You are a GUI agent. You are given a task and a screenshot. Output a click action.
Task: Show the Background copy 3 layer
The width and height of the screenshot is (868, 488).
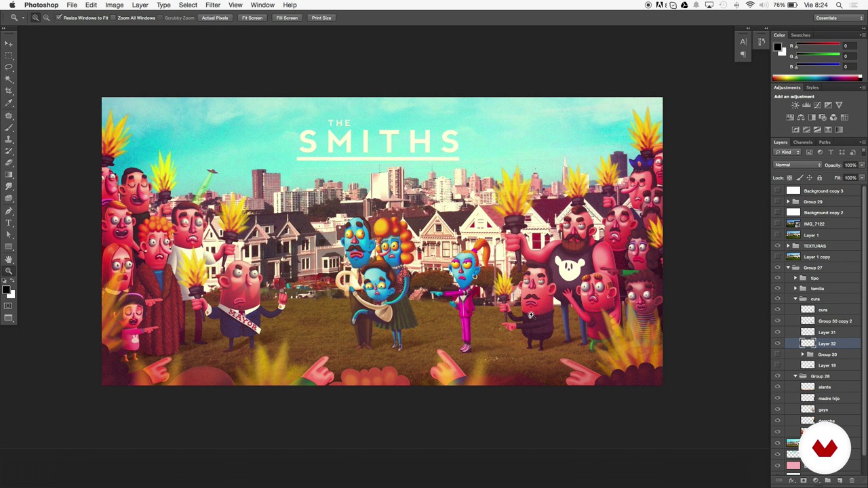click(778, 191)
